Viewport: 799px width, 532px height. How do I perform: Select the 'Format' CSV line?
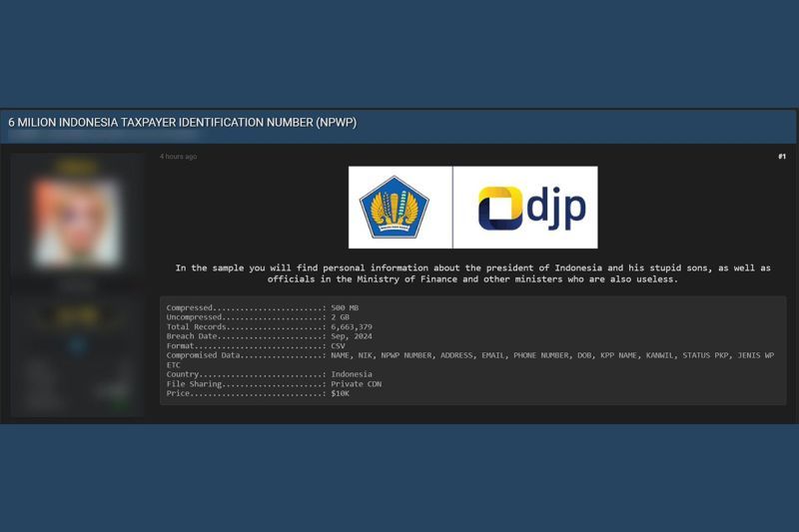click(x=256, y=346)
